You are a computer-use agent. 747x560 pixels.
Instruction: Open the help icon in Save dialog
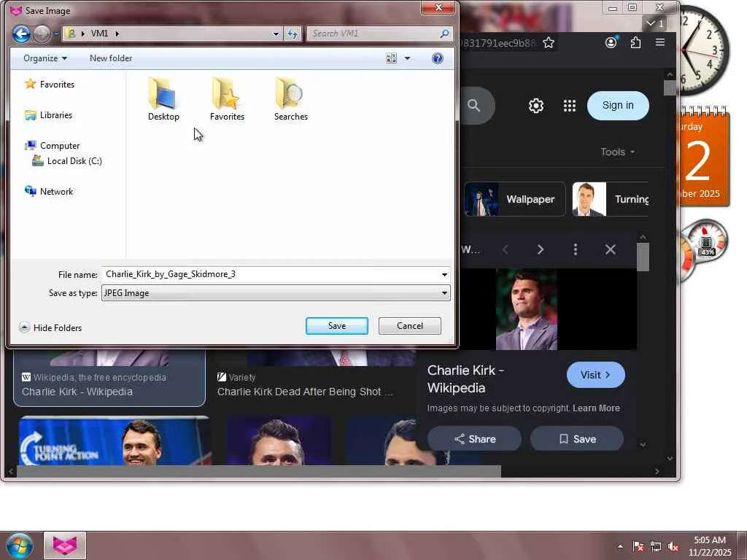[x=438, y=58]
